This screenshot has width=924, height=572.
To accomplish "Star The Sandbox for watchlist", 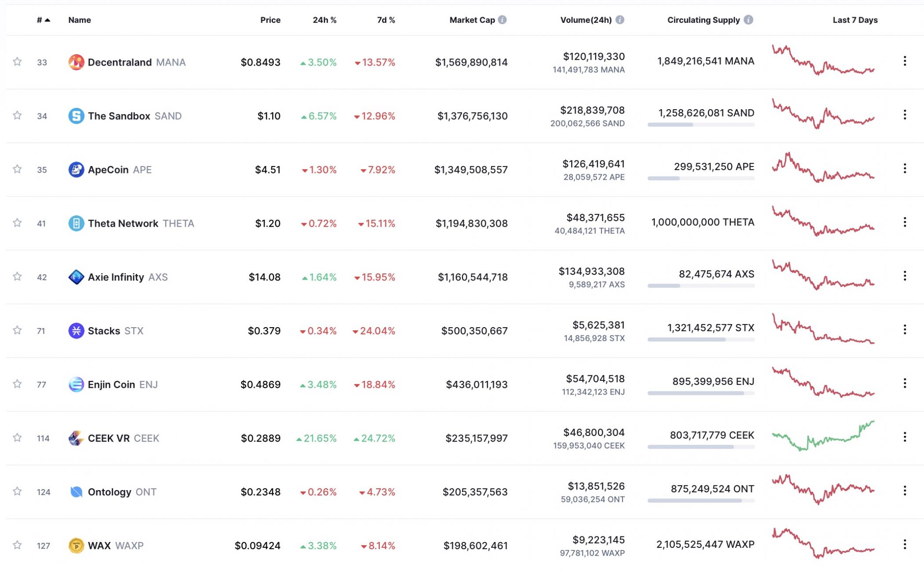I will [17, 115].
